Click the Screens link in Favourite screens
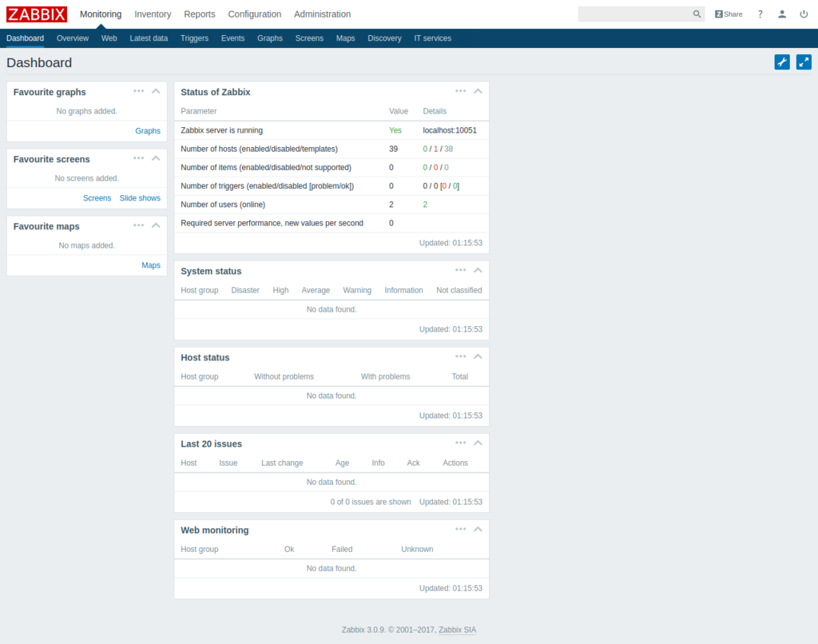The width and height of the screenshot is (818, 644). pos(97,198)
